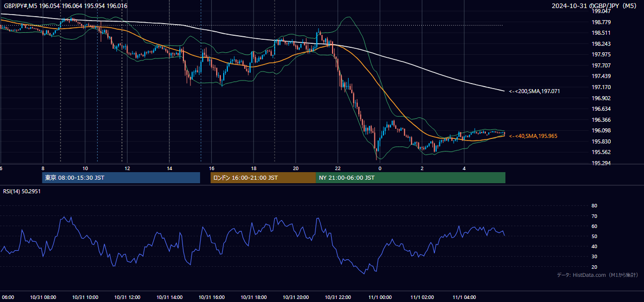Click the データ: HistData.com data source credit
Screen dimensions: 644x302
point(597,275)
